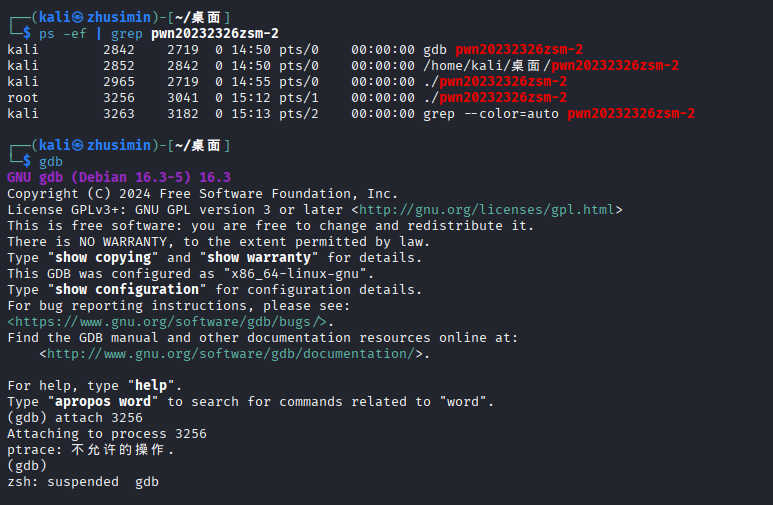Image resolution: width=773 pixels, height=505 pixels.
Task: Click the /home/kali/桌面 executable path
Action: pos(481,65)
